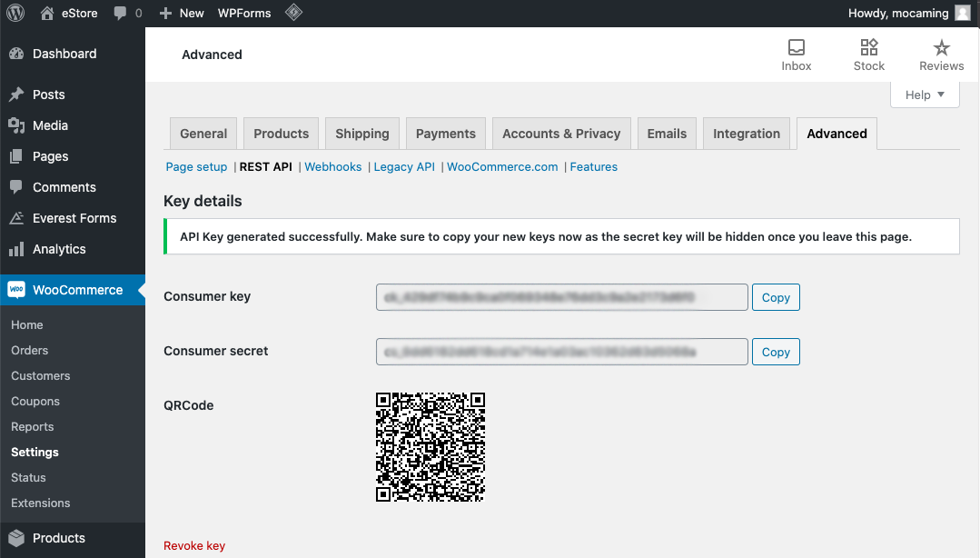Viewport: 980px width, 558px height.
Task: Click the plus New icon
Action: 165,13
